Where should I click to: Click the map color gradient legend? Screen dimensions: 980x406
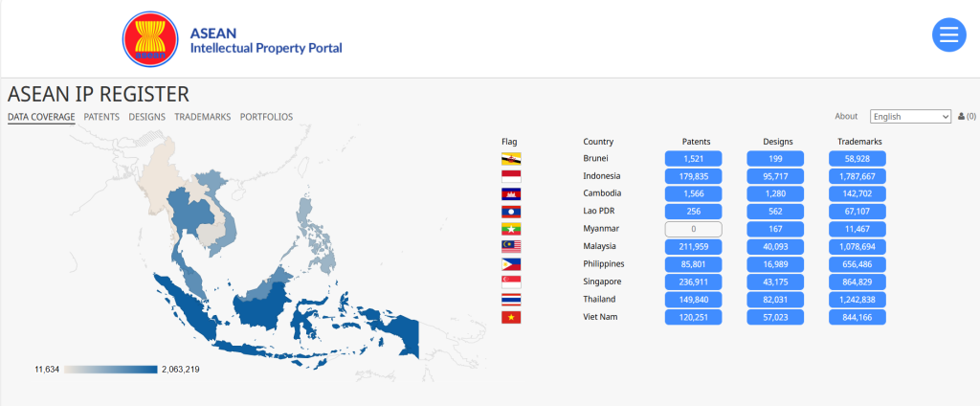[x=111, y=370]
